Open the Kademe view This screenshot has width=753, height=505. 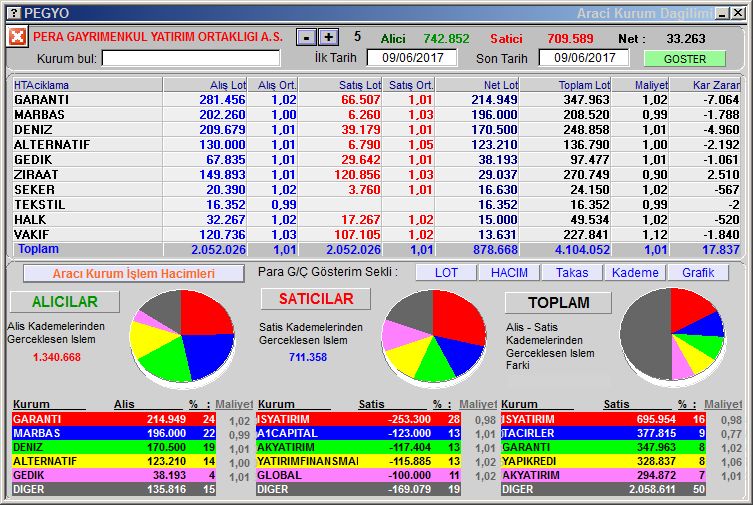coord(635,273)
